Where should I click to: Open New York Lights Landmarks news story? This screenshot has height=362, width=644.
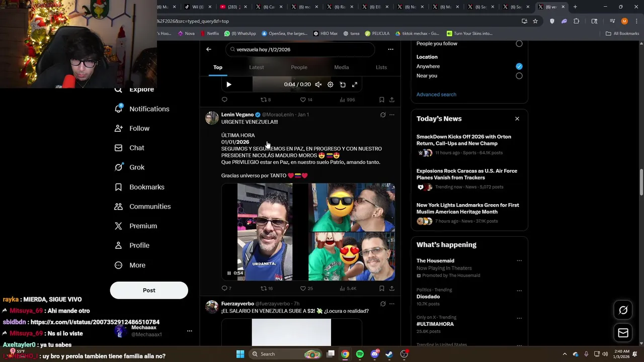(469, 213)
